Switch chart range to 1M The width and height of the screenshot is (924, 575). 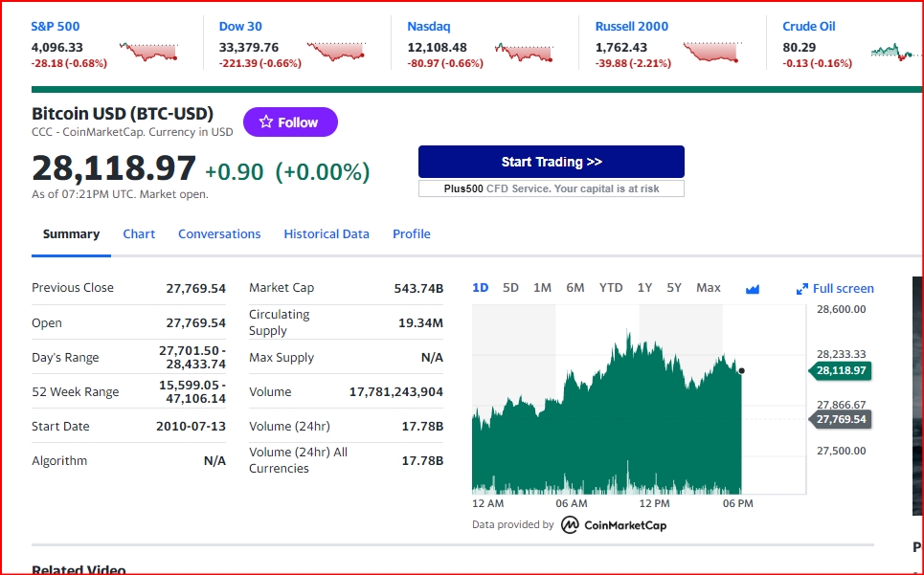542,288
